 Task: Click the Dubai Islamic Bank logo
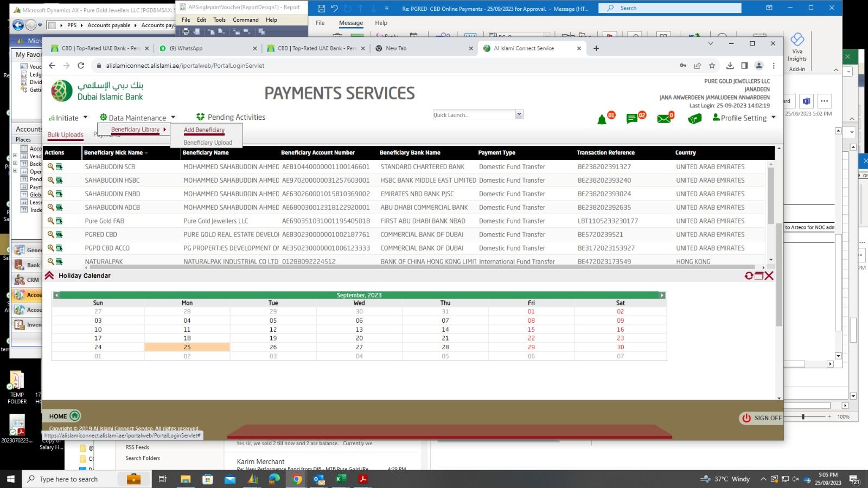(x=97, y=91)
